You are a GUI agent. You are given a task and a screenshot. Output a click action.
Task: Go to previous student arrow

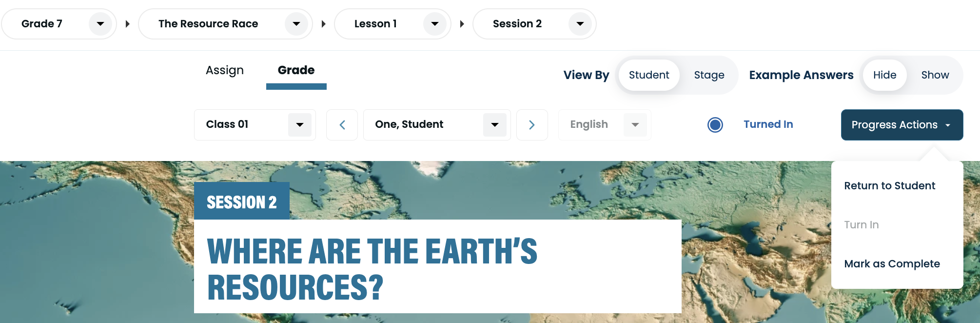[342, 125]
